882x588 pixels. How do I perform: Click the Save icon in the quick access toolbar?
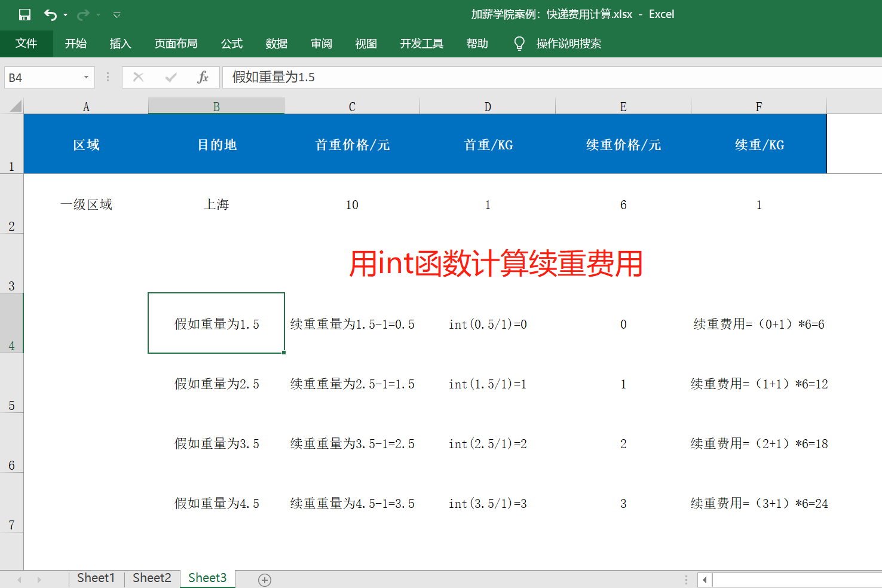[x=24, y=14]
